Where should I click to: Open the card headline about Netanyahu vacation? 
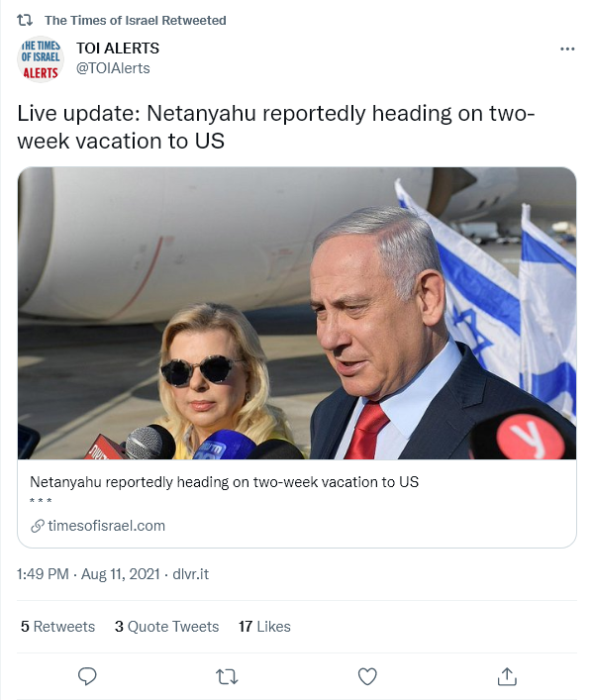coord(224,482)
